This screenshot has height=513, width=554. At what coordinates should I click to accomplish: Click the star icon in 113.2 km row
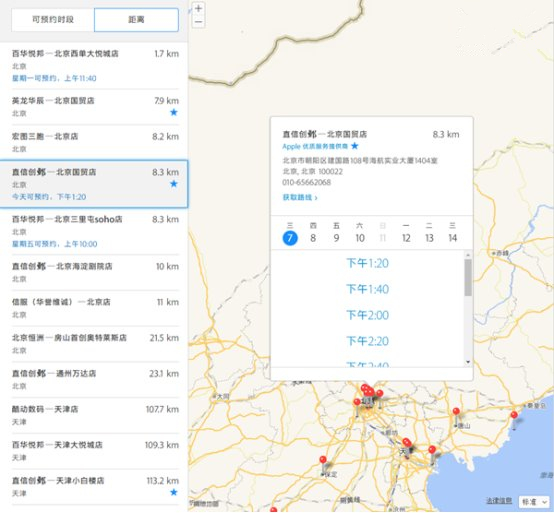(x=173, y=492)
